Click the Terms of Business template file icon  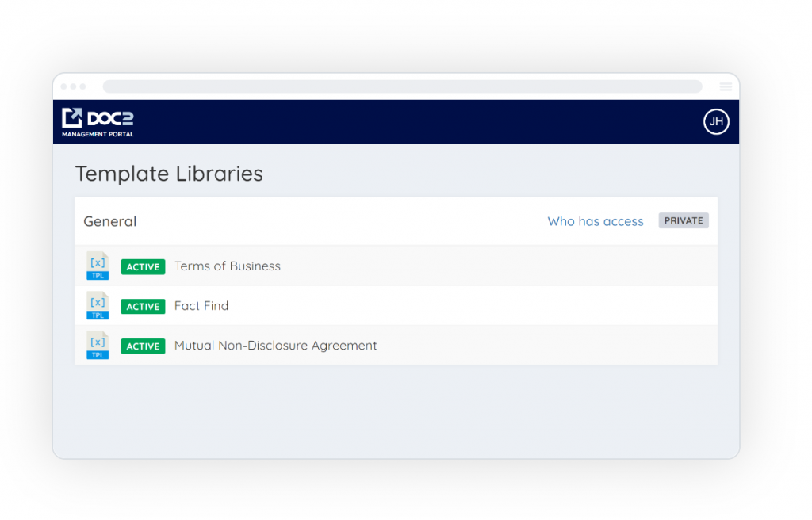97,266
